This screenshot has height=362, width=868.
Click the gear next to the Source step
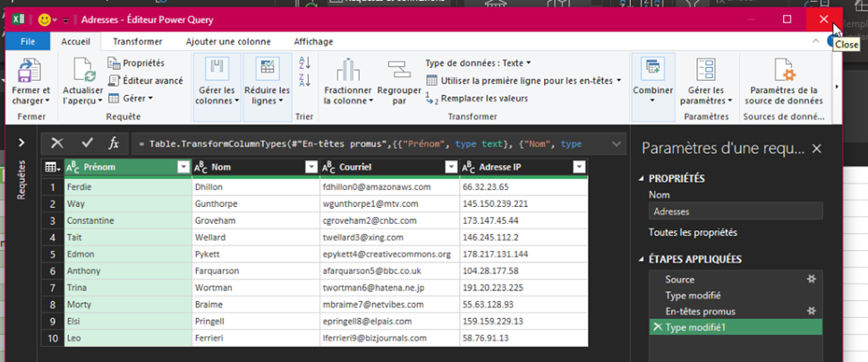coord(812,280)
